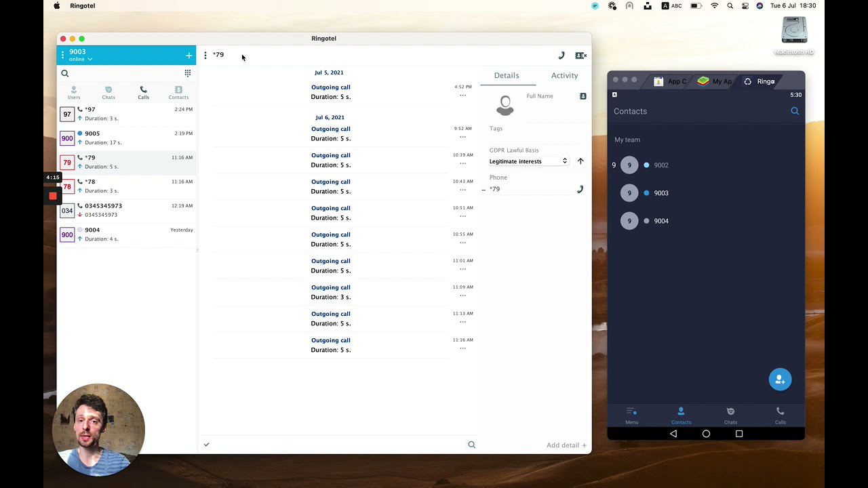Open options for the 10:43 AM call
The width and height of the screenshot is (868, 488).
click(462, 190)
